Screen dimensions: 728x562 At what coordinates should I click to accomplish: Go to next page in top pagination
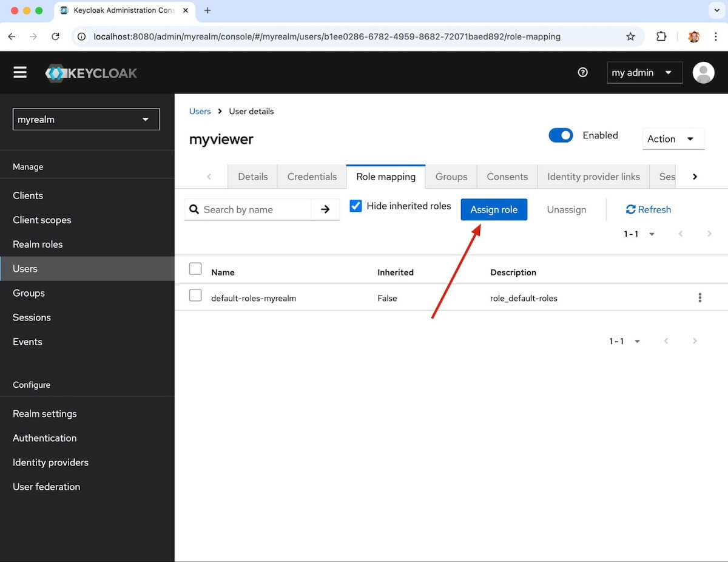point(709,234)
